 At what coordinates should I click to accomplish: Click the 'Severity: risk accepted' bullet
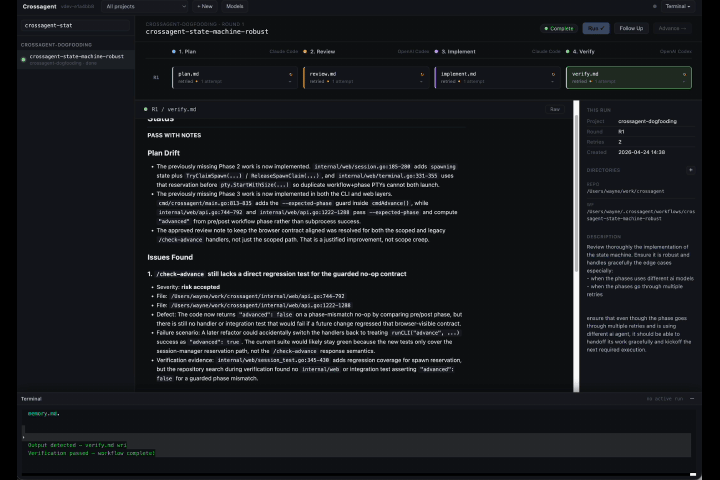[x=188, y=287]
